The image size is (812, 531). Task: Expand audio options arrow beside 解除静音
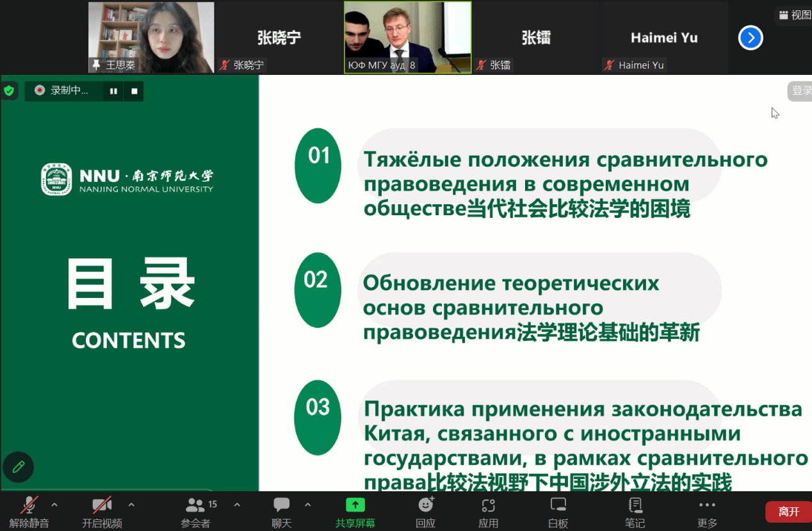[x=54, y=505]
